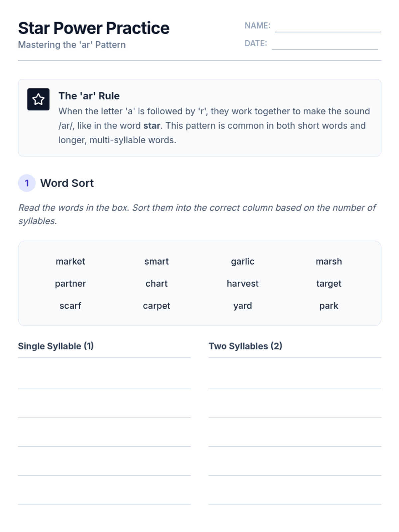399x532 pixels.
Task: Click the word 'chart'
Action: 156,284
